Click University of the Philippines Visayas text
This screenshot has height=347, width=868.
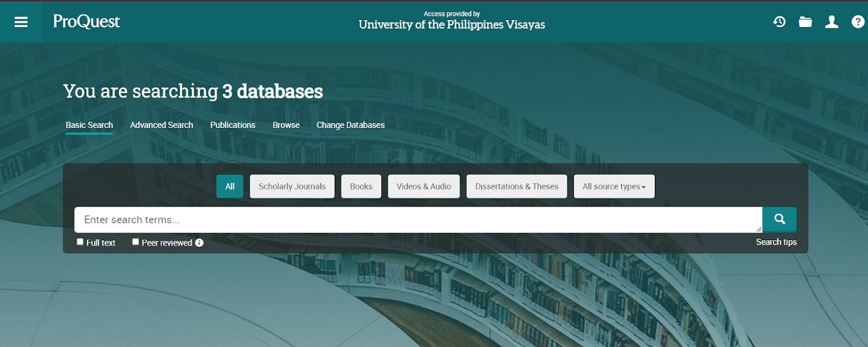[452, 25]
